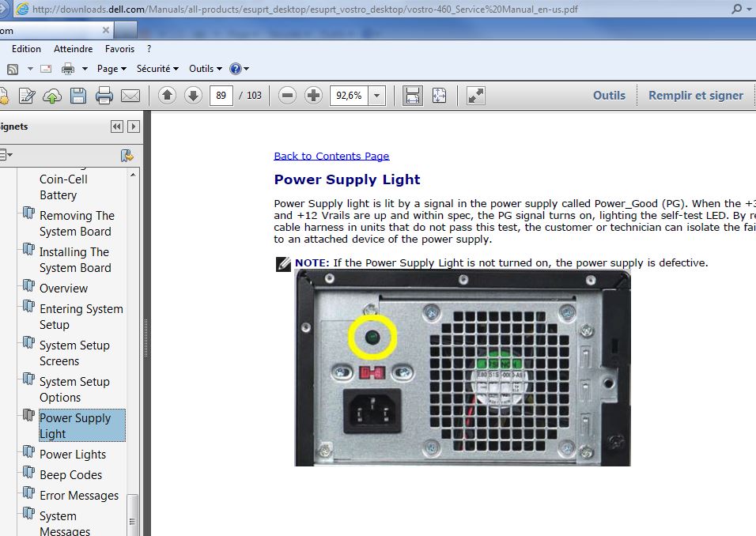Open the Page dropdown menu
756x536 pixels.
pyautogui.click(x=112, y=69)
